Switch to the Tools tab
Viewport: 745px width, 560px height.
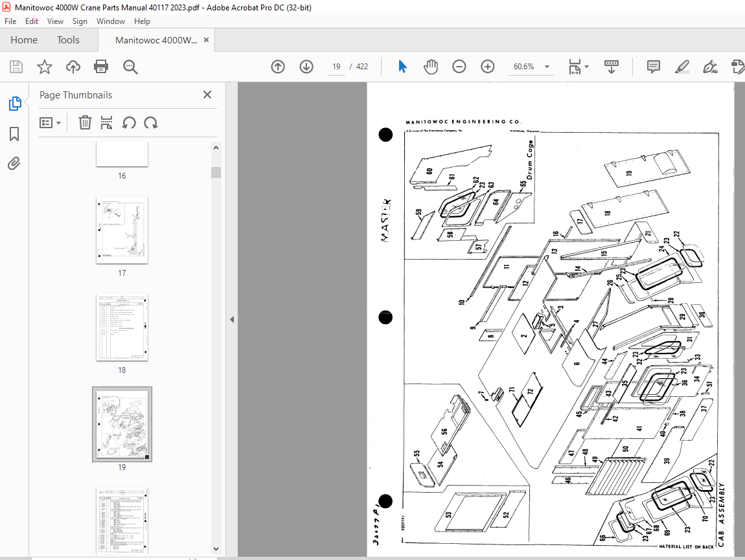click(x=68, y=40)
